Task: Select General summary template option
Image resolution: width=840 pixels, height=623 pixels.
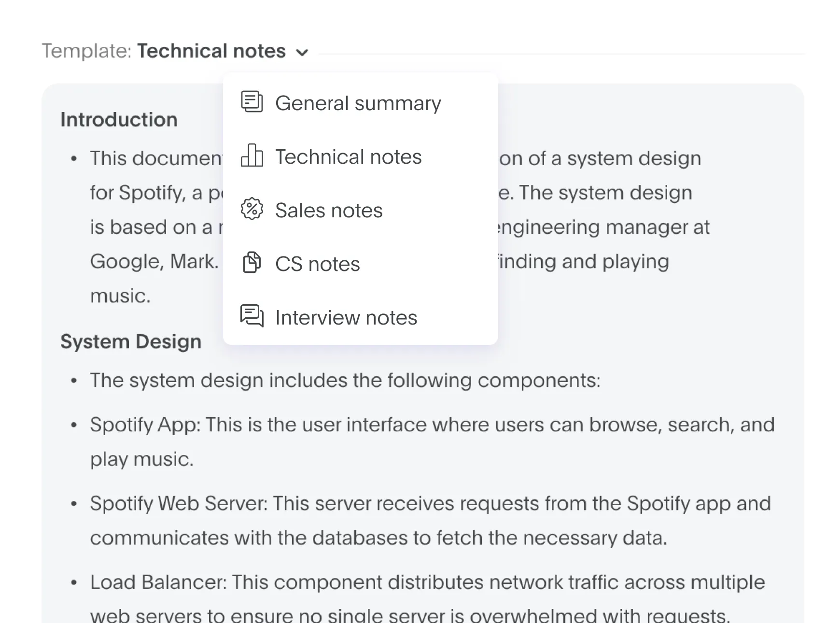Action: (x=358, y=103)
